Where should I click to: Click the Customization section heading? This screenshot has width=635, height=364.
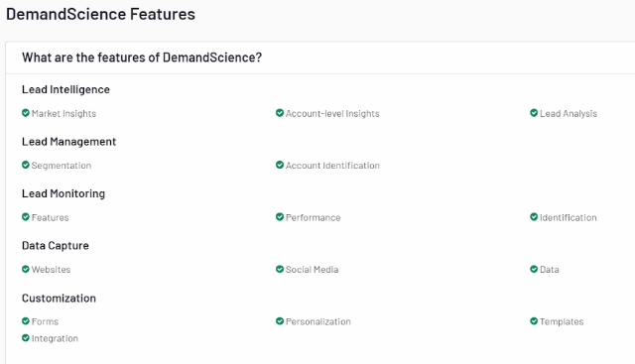pos(59,298)
